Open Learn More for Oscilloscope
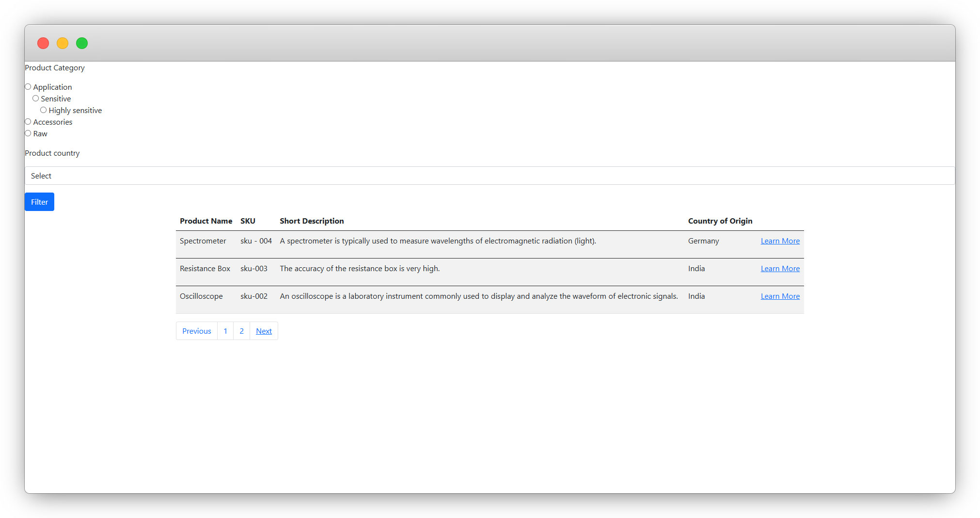 (x=780, y=296)
